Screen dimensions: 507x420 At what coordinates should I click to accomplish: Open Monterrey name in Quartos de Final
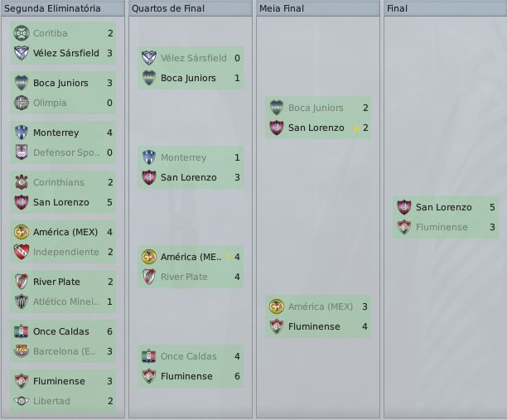(x=184, y=157)
